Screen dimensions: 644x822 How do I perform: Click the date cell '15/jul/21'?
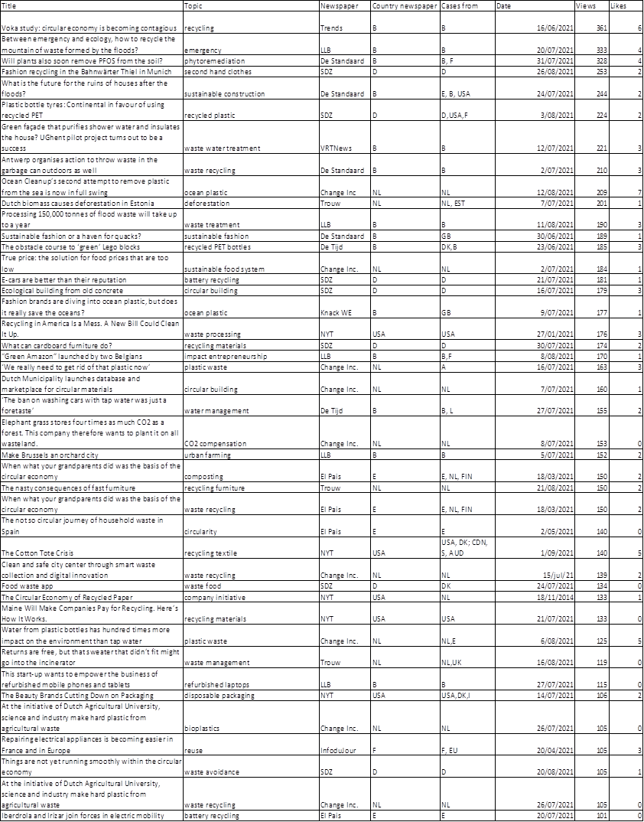tap(535, 570)
